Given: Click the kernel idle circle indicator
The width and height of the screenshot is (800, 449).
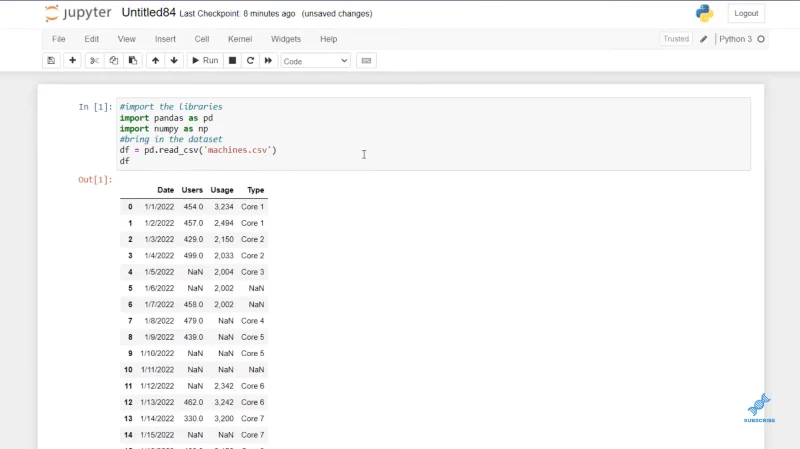Looking at the screenshot, I should tap(761, 39).
